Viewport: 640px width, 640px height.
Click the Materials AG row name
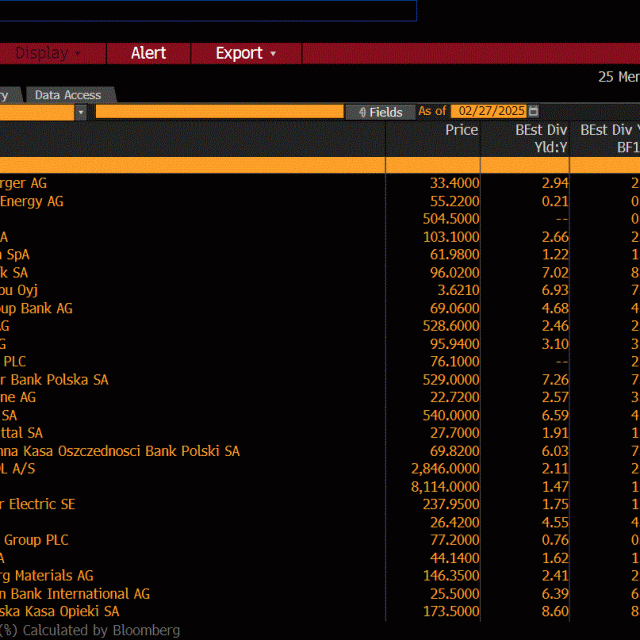point(47,576)
